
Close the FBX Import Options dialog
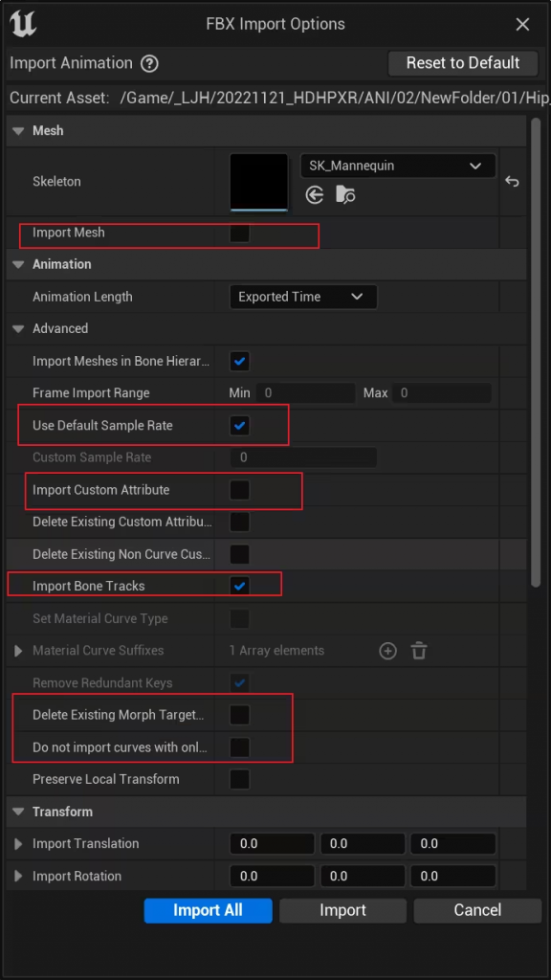click(522, 24)
